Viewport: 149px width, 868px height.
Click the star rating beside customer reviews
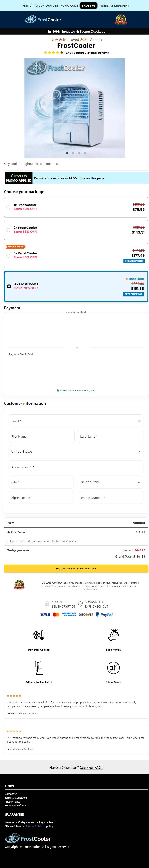coord(53,53)
